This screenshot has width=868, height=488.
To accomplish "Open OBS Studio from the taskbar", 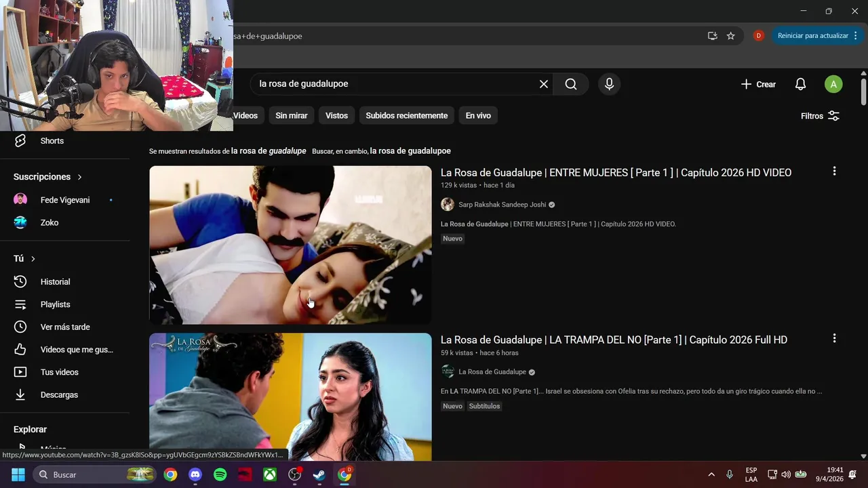I will pos(295,474).
